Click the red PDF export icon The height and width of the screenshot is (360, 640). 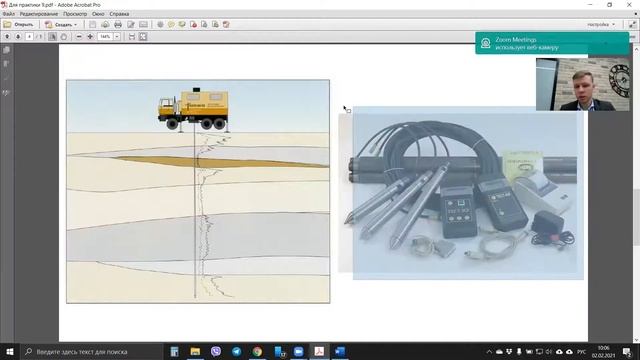(193, 24)
